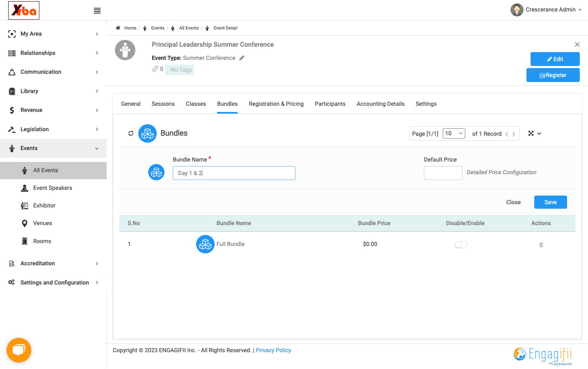Expand the Relationships menu
Image resolution: width=588 pixels, height=369 pixels.
click(53, 53)
